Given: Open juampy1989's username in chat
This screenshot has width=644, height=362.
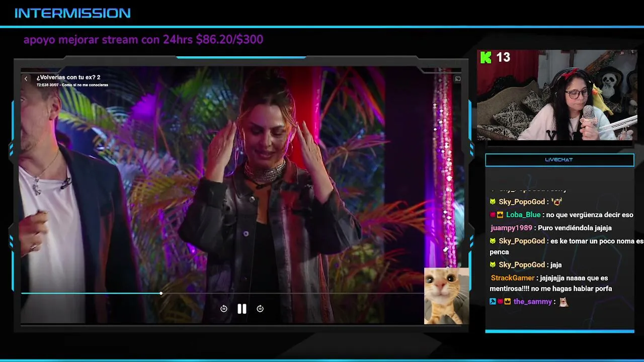Looking at the screenshot, I should tap(511, 228).
